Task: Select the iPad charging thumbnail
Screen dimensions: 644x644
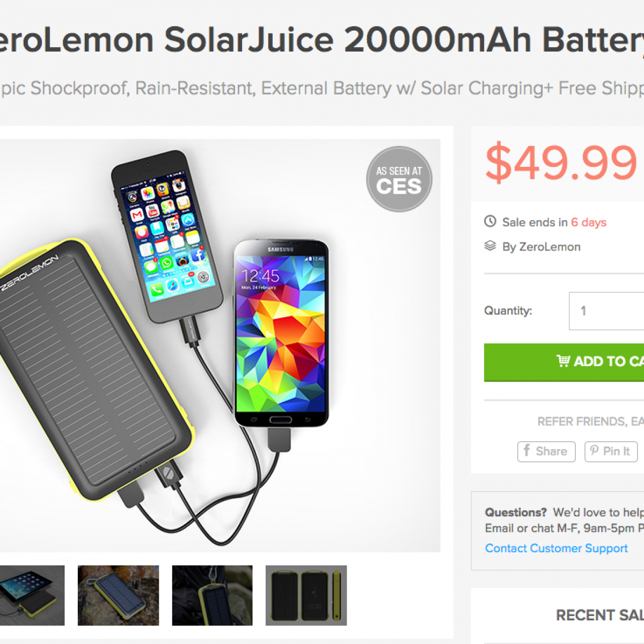Action: point(31,595)
